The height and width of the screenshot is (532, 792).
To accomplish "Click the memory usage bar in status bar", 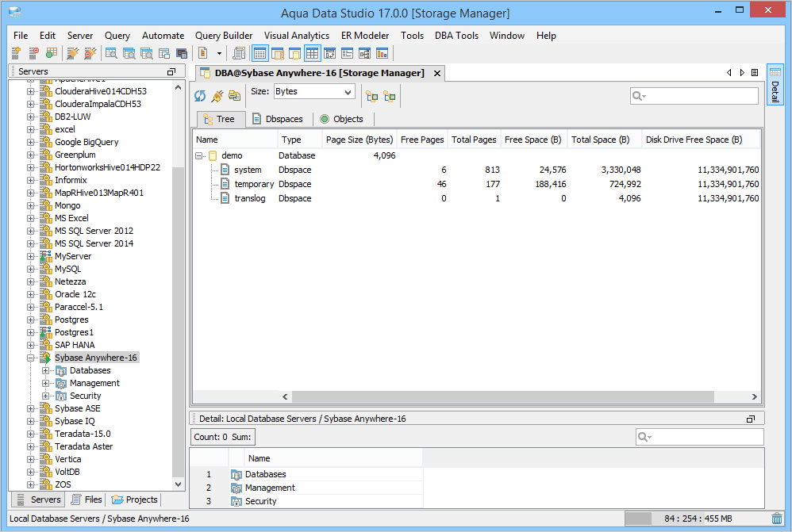I will pyautogui.click(x=698, y=519).
